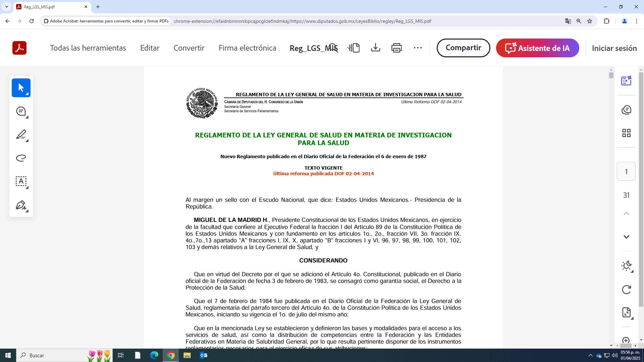Screen dimensions: 644x362
Task: Go to the next page with down chevron
Action: coord(626,237)
